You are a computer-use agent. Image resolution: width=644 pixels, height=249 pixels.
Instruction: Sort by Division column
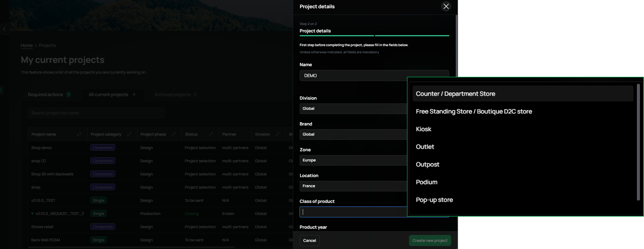[277, 135]
